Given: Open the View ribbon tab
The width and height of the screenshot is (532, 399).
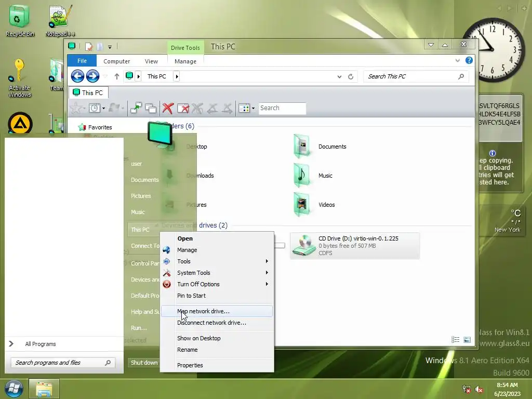Looking at the screenshot, I should coord(151,61).
